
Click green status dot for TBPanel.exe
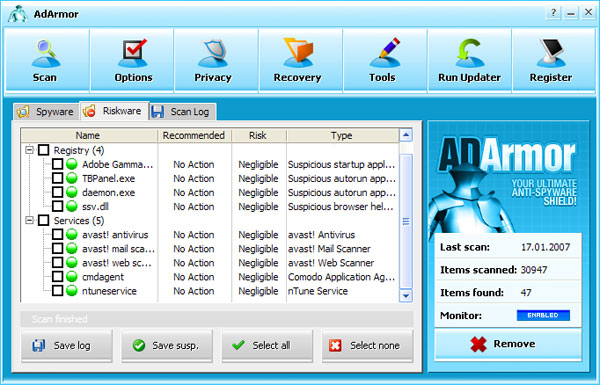[x=72, y=178]
